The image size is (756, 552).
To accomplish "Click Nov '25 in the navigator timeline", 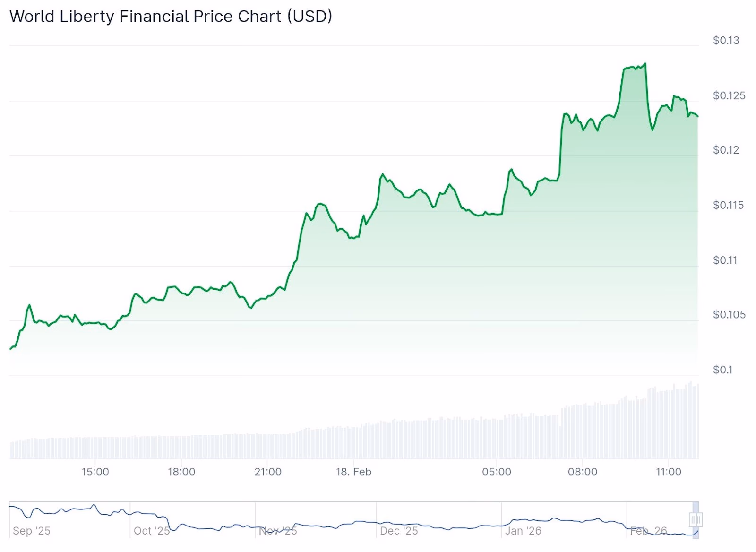I will point(278,531).
